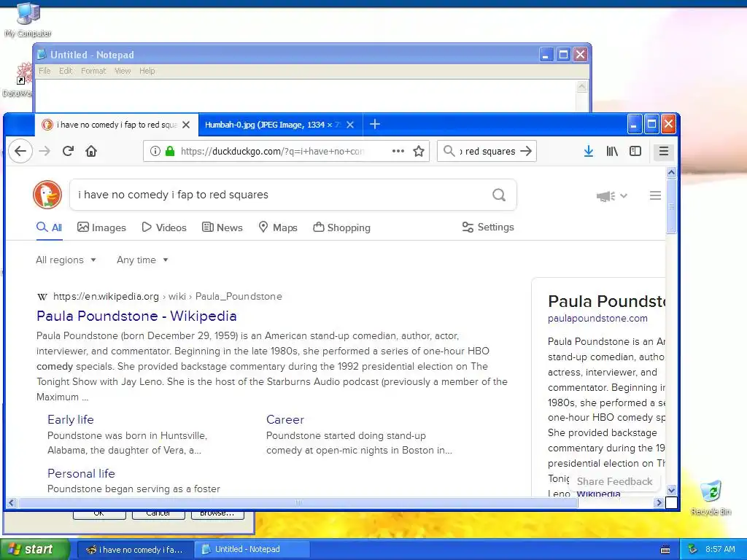Screen dimensions: 747x560
Task: Switch to the News results tab
Action: (x=222, y=227)
